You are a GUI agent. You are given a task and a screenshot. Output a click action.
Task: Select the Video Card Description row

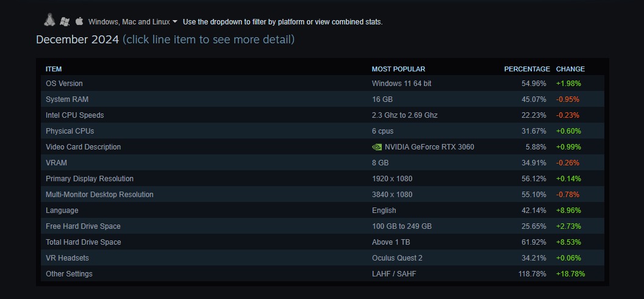click(x=323, y=147)
